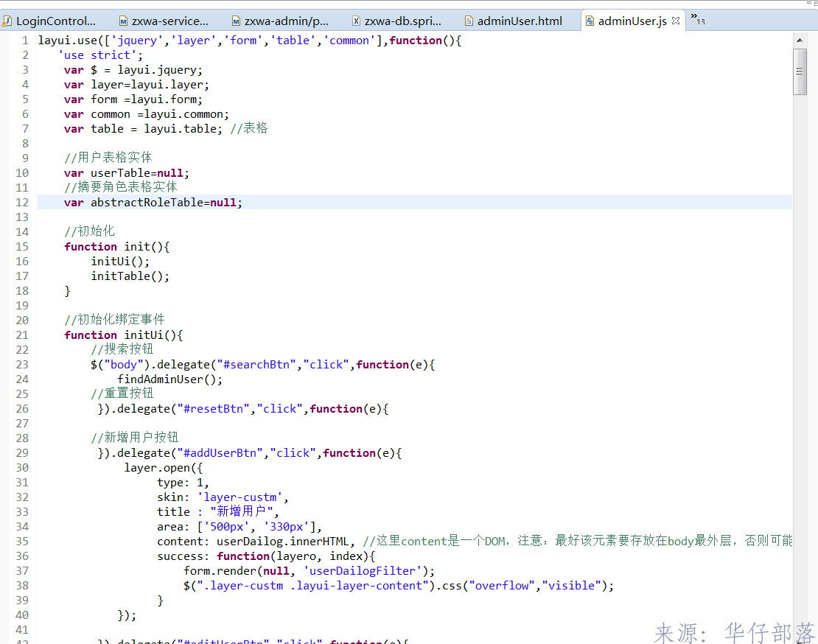Click the line 'var $ = layui.jquery;'
818x644 pixels.
(133, 70)
